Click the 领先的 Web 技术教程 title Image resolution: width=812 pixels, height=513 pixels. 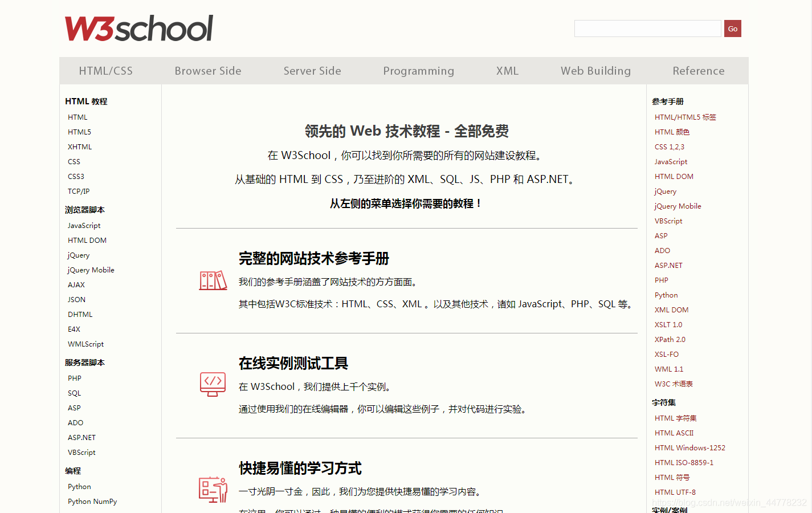click(x=407, y=131)
